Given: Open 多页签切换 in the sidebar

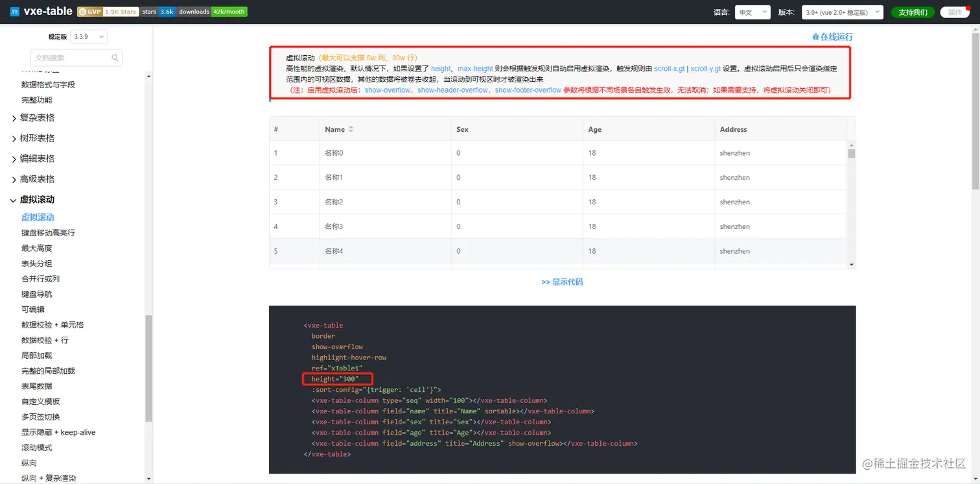Looking at the screenshot, I should click(x=40, y=417).
